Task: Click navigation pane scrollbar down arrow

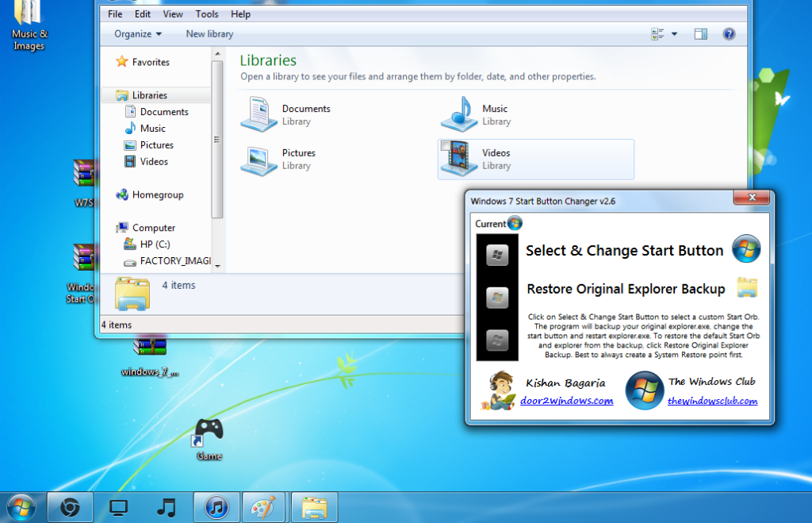Action: 217,267
